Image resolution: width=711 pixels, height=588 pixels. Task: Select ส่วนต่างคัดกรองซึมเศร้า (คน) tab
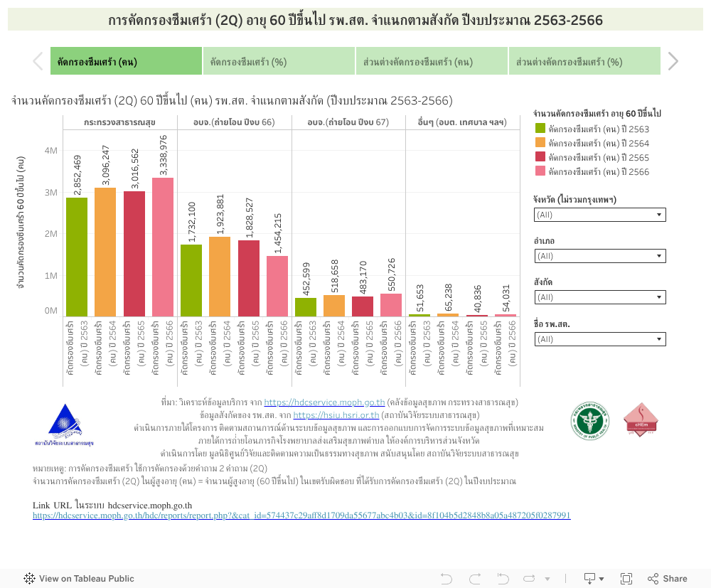[432, 62]
